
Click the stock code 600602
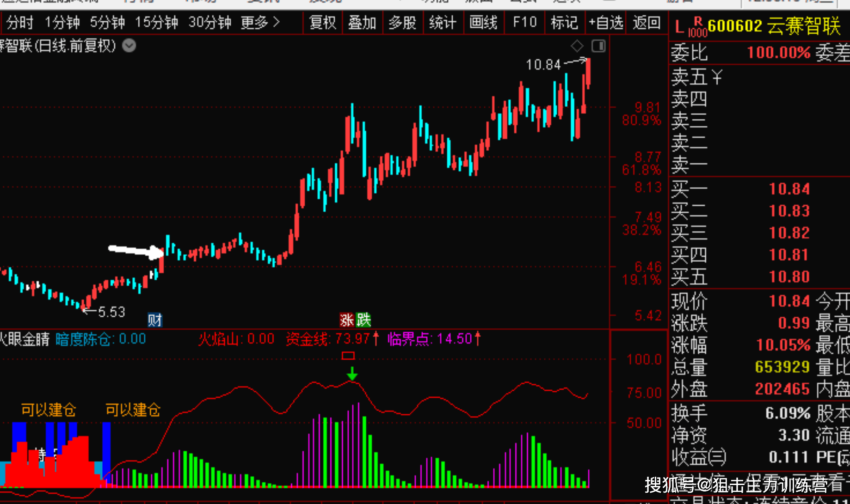coord(735,26)
